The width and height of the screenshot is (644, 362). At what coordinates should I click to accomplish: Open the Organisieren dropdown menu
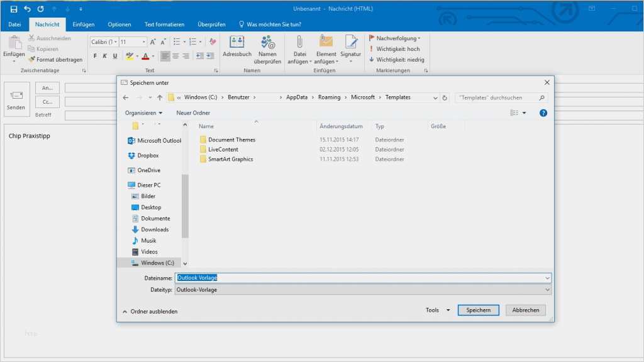[143, 113]
